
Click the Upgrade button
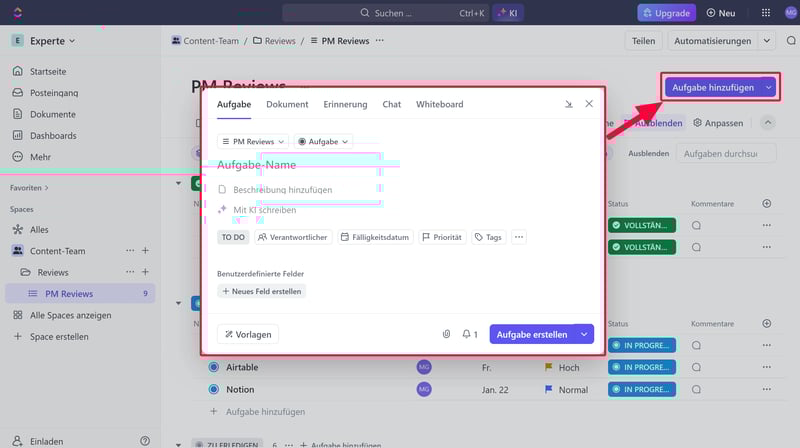pos(666,13)
